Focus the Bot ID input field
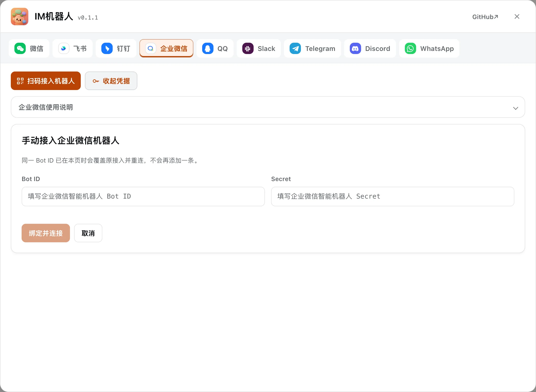536x392 pixels. 143,197
